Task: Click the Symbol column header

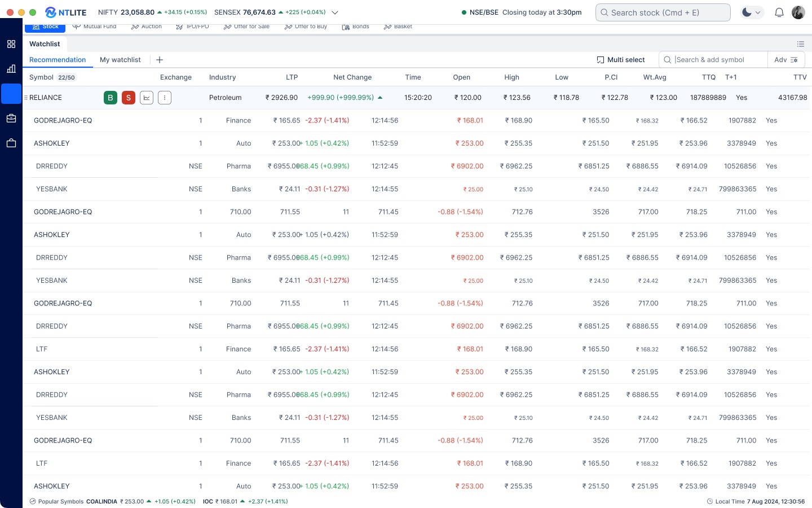Action: [x=41, y=77]
